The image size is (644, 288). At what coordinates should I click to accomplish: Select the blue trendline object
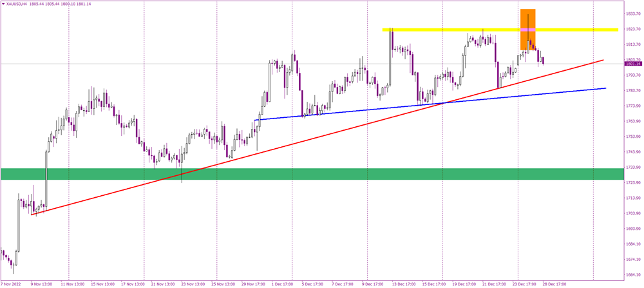(430, 104)
